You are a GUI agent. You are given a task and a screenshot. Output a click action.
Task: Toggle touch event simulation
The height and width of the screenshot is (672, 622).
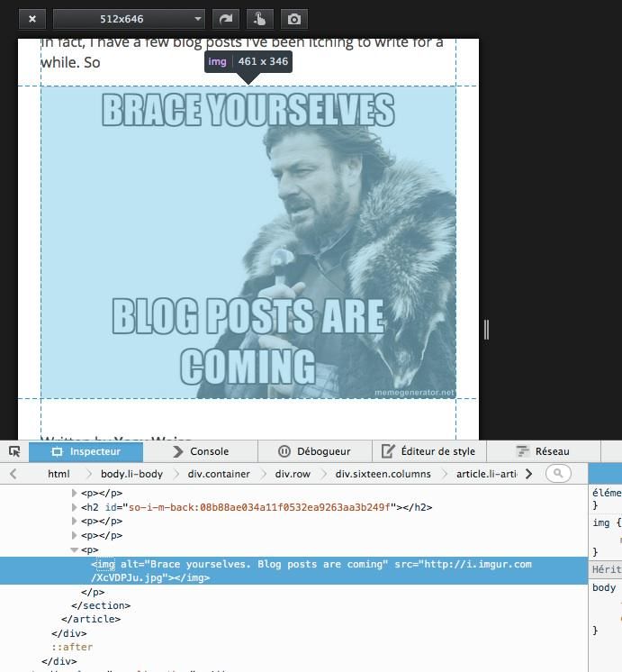258,18
